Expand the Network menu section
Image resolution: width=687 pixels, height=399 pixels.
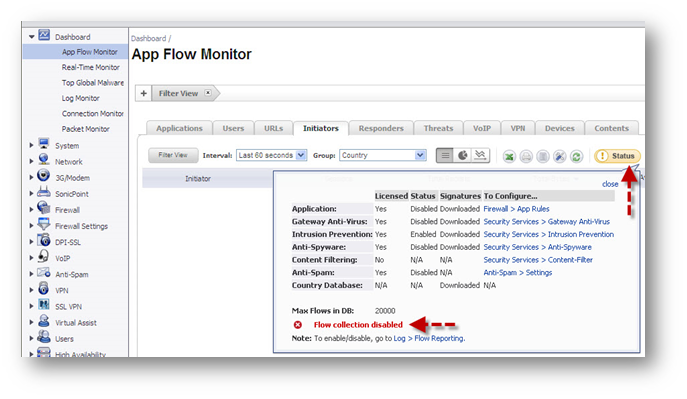pyautogui.click(x=31, y=162)
